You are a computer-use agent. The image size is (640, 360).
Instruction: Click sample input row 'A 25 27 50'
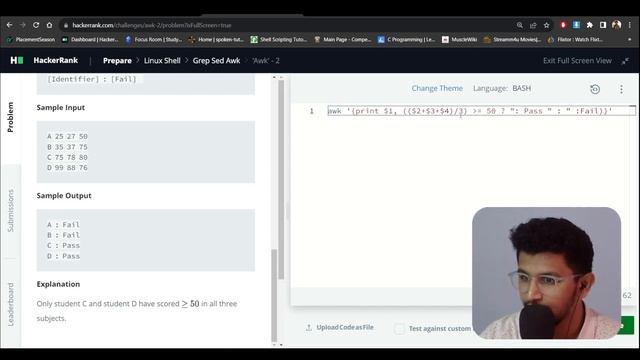[67, 136]
